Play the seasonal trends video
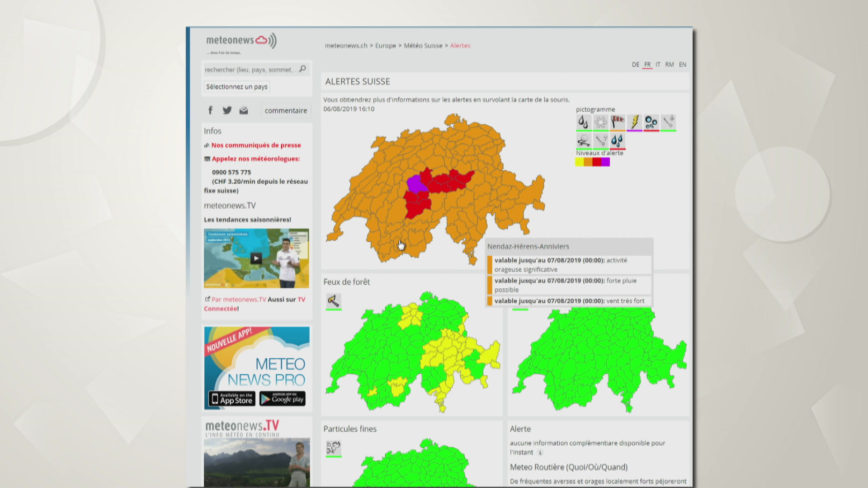Image resolution: width=868 pixels, height=488 pixels. 256,258
